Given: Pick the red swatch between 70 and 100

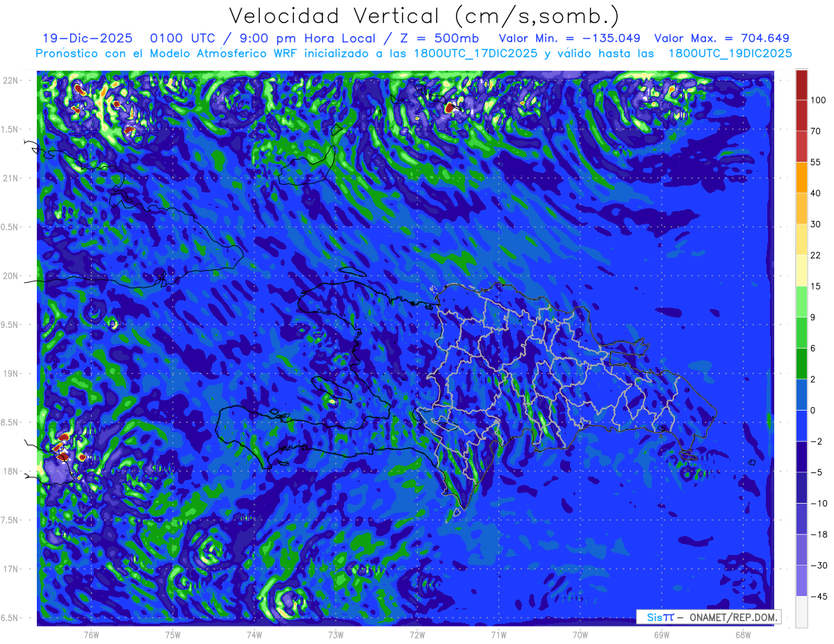Looking at the screenshot, I should pos(801,115).
